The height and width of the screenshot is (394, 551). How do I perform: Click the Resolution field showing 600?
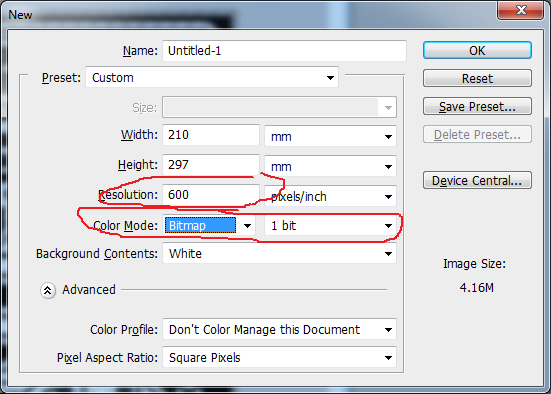[x=211, y=195]
